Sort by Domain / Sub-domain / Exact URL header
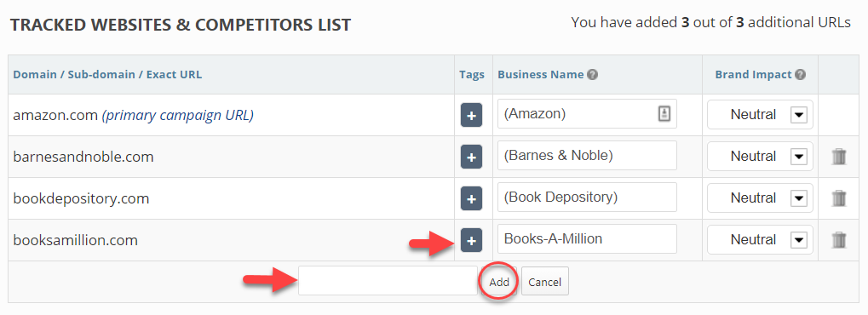868x315 pixels. pyautogui.click(x=107, y=75)
